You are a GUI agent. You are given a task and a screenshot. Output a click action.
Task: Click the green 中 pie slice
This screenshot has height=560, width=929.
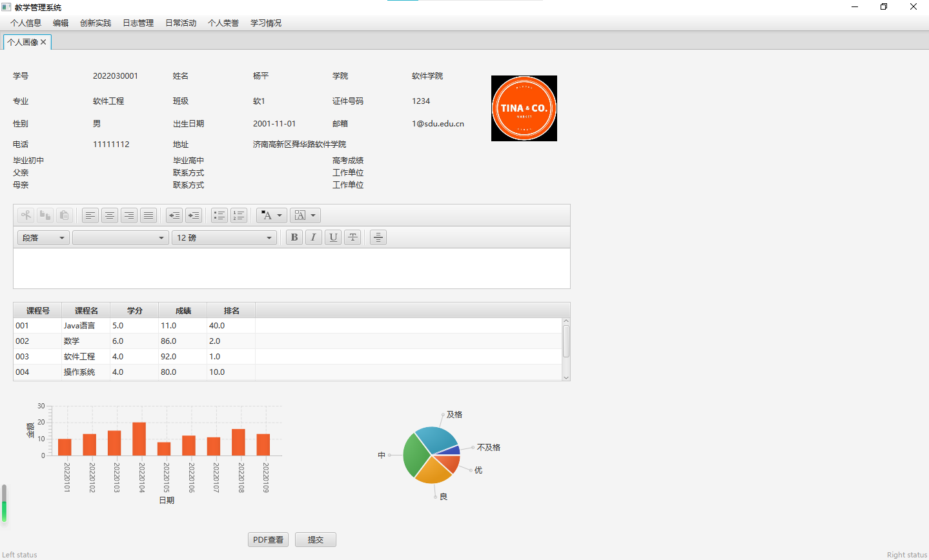click(416, 455)
